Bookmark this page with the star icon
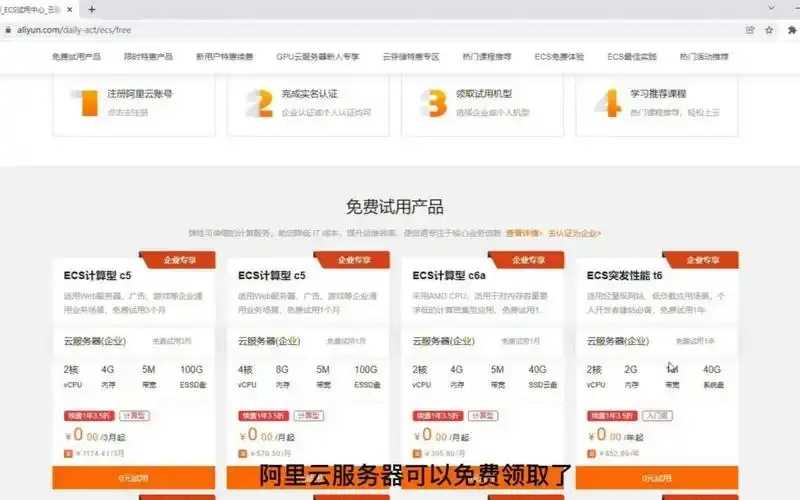This screenshot has width=800, height=500. 769,30
